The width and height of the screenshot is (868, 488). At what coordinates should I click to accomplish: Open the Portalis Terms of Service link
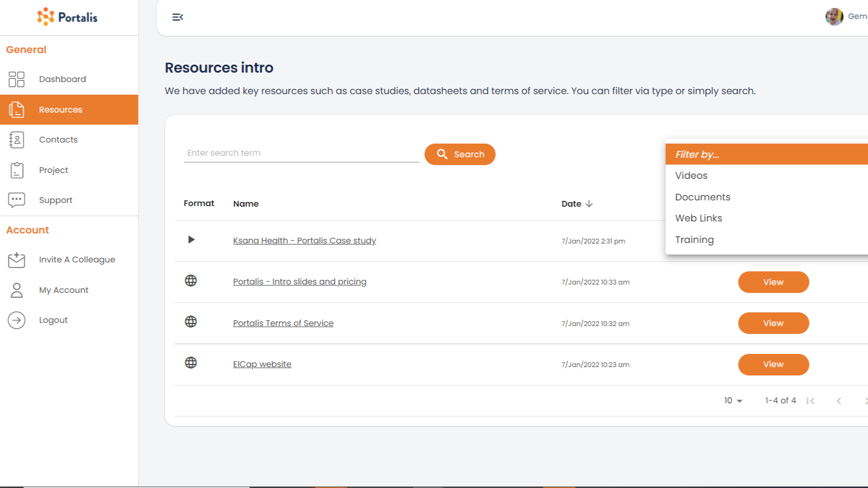[x=283, y=323]
